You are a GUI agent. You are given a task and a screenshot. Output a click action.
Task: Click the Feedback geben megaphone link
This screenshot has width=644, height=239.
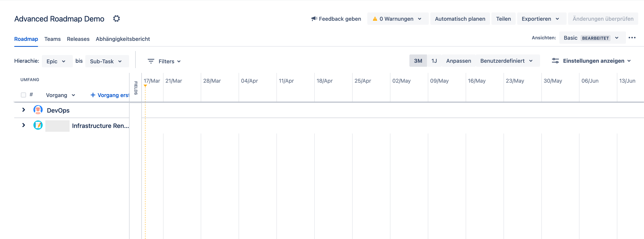[x=336, y=19]
